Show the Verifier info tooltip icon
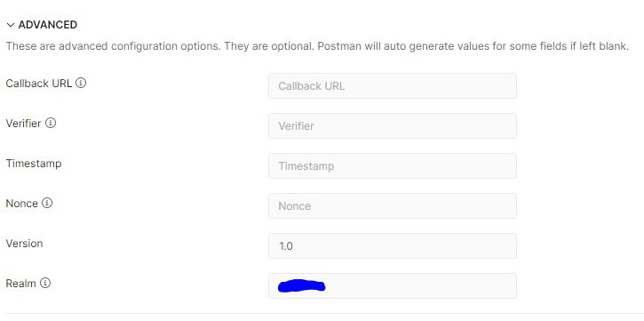Viewport: 644px width, 321px height. 51,123
